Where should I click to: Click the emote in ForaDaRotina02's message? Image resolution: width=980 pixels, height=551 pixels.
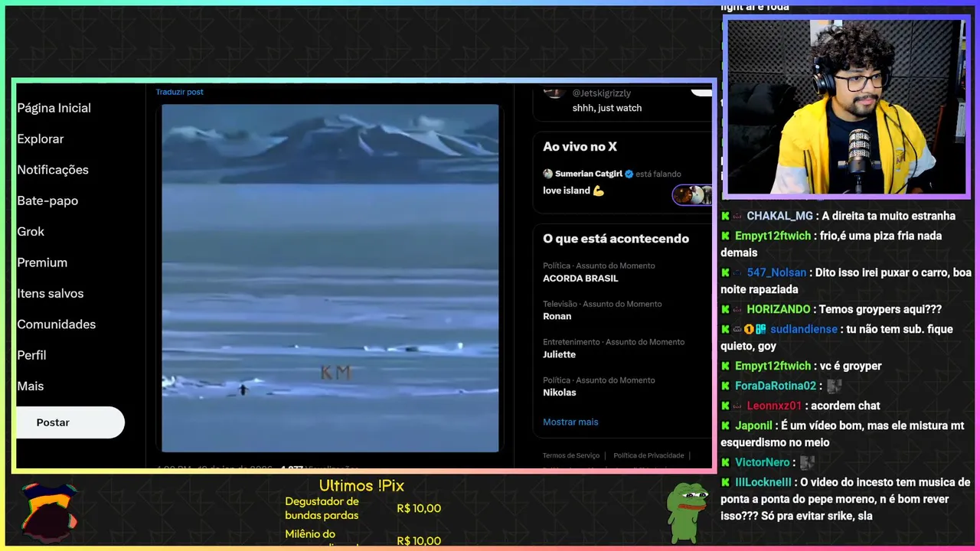coord(835,386)
